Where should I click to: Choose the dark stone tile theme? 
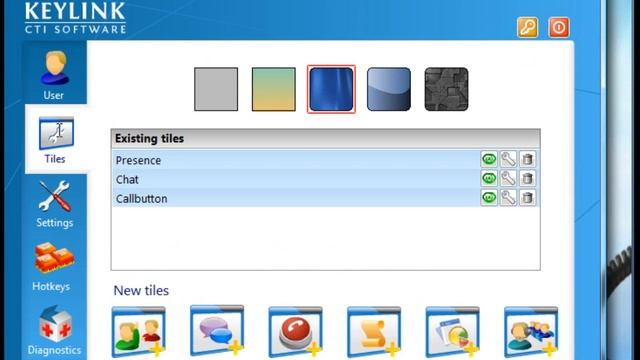click(x=446, y=89)
